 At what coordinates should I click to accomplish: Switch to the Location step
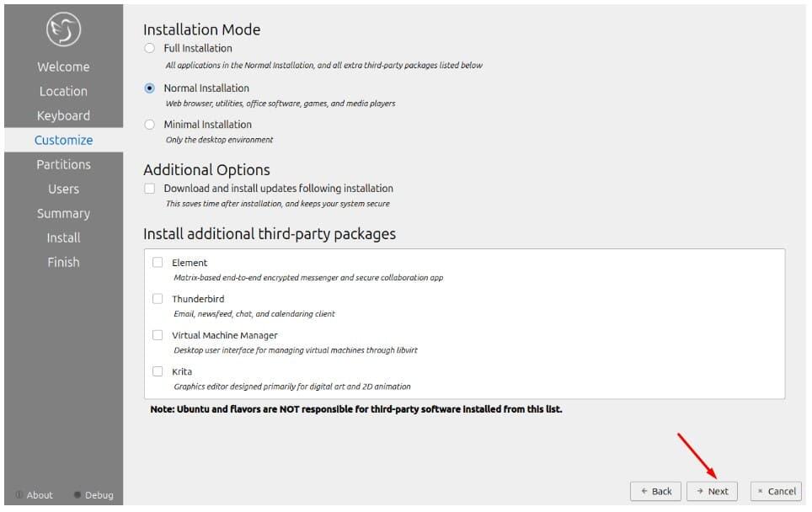(63, 91)
